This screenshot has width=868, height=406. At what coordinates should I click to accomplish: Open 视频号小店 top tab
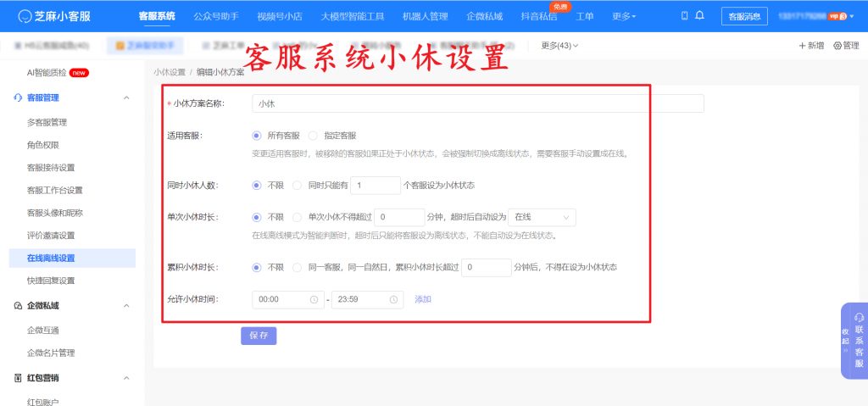tap(280, 16)
